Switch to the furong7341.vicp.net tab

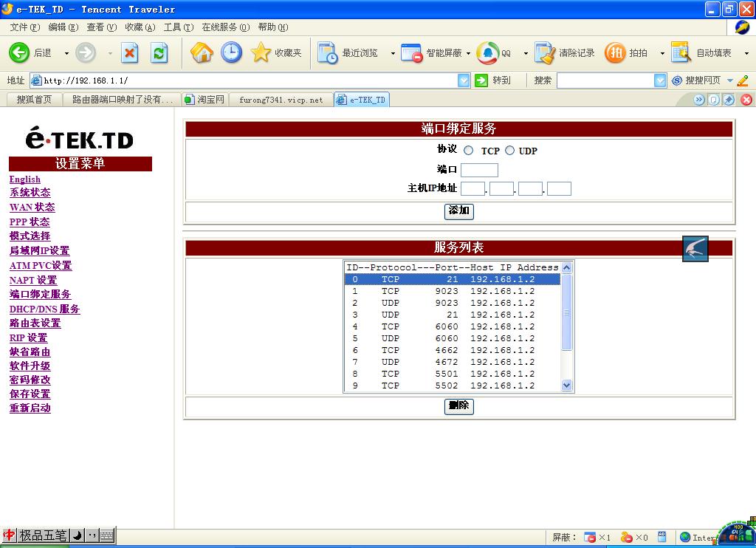[281, 100]
